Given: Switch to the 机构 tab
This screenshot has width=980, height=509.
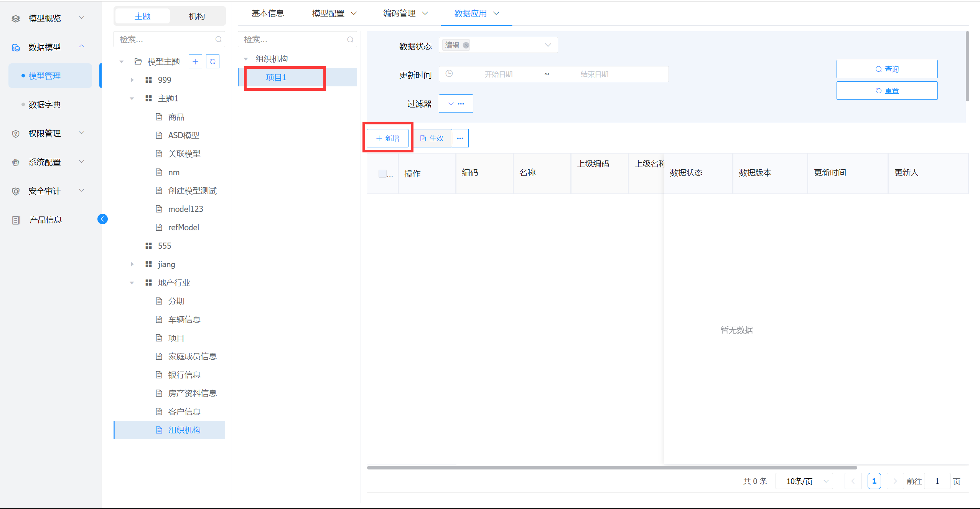Looking at the screenshot, I should point(197,16).
